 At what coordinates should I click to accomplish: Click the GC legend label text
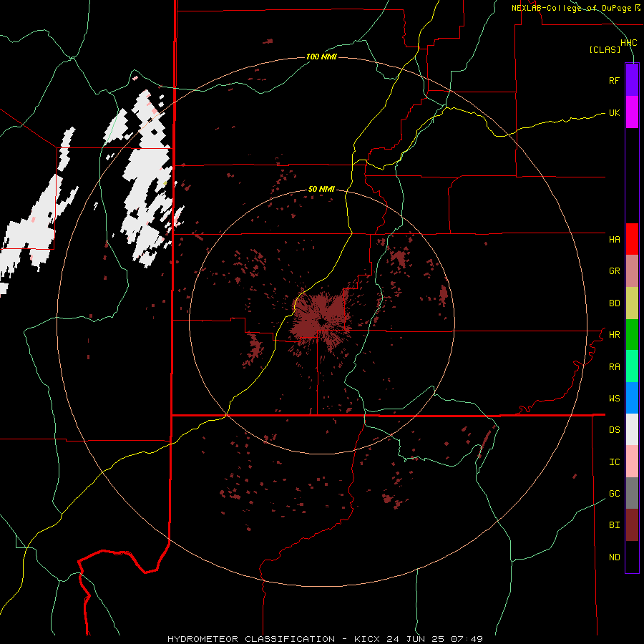click(x=615, y=493)
